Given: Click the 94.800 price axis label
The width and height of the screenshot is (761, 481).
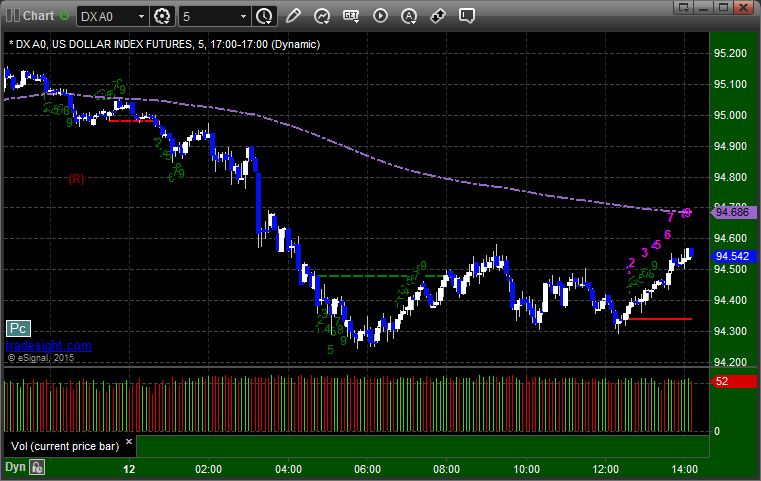Looking at the screenshot, I should 730,177.
